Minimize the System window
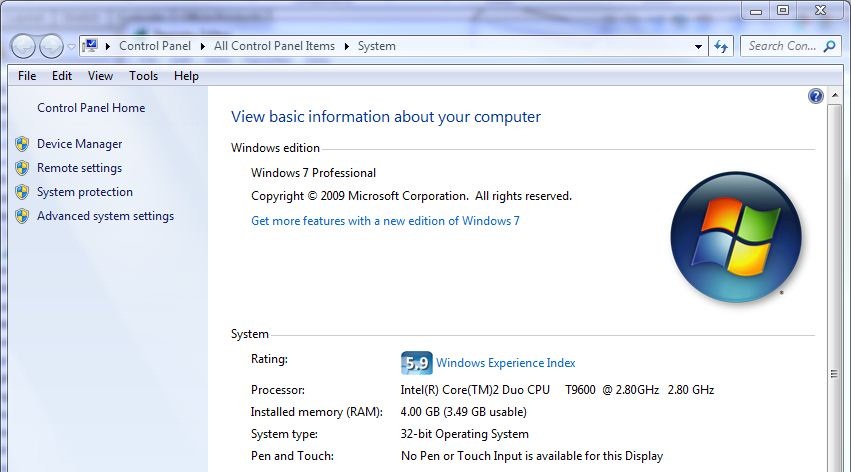Image resolution: width=851 pixels, height=472 pixels. 756,10
